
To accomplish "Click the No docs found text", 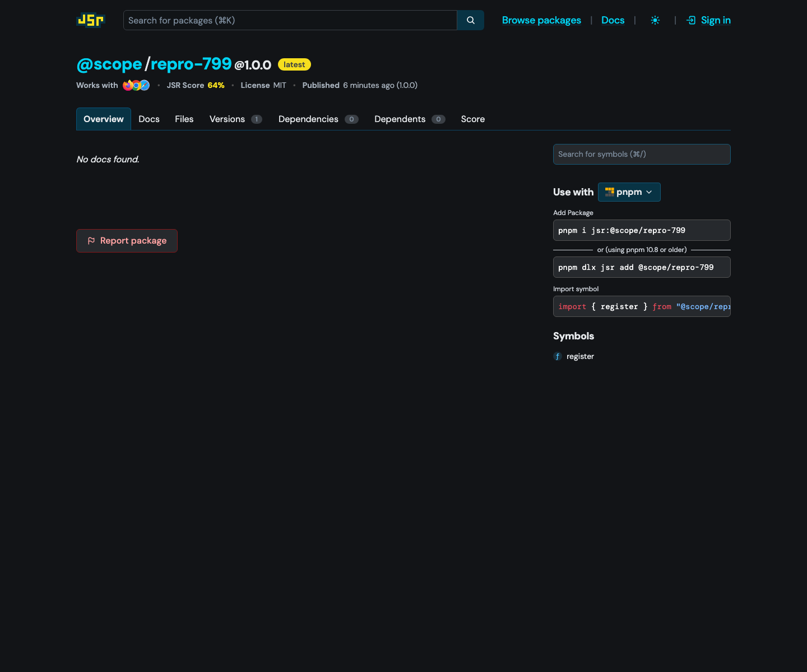I will [108, 160].
